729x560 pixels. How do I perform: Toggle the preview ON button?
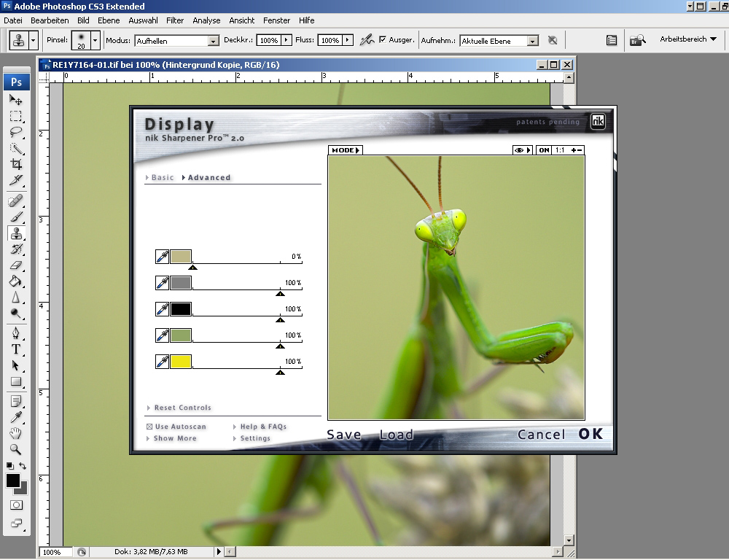coord(544,150)
